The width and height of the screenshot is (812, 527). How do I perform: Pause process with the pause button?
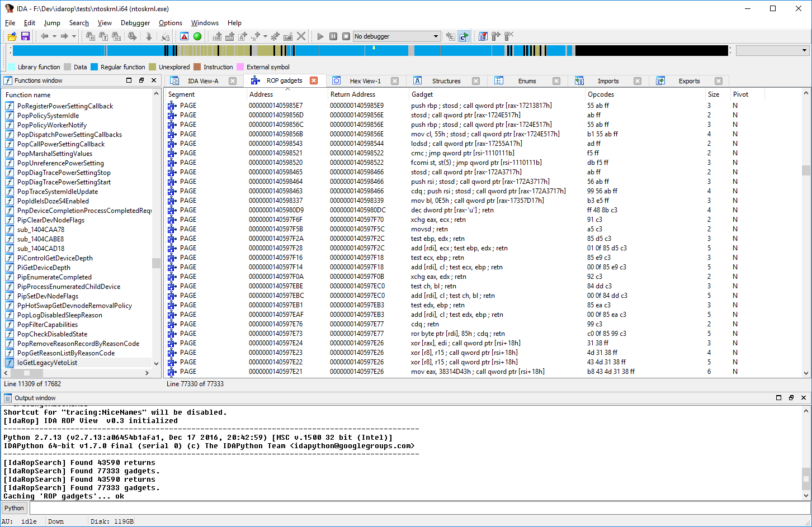click(333, 36)
